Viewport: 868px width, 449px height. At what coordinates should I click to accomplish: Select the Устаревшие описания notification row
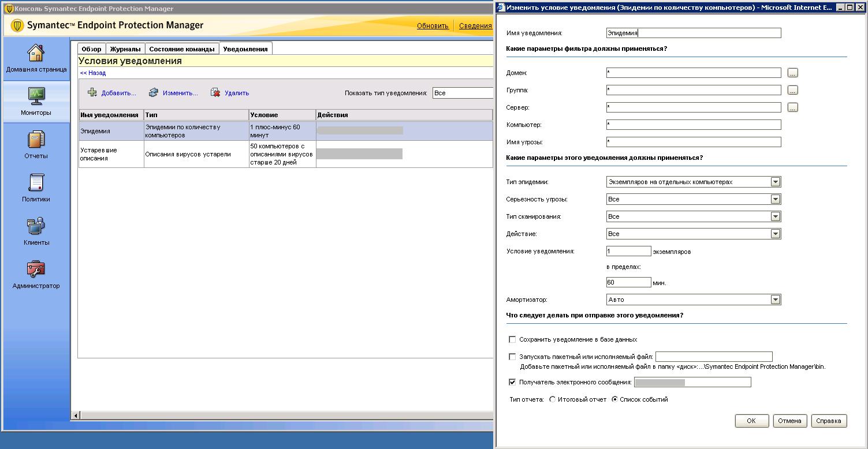click(x=286, y=154)
